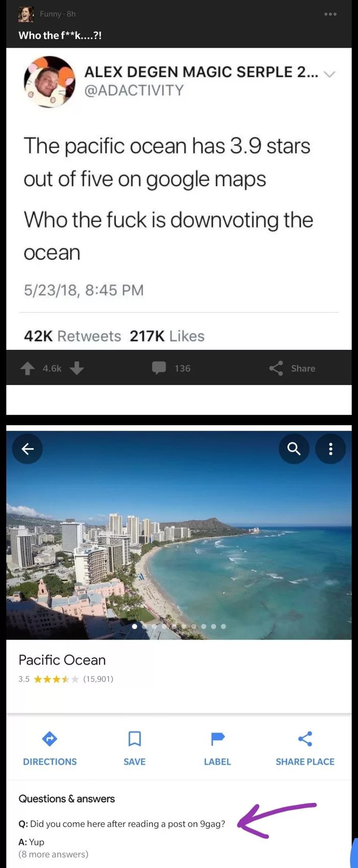Tap the poster's avatar thumbnail
358x868 pixels.
[27, 14]
